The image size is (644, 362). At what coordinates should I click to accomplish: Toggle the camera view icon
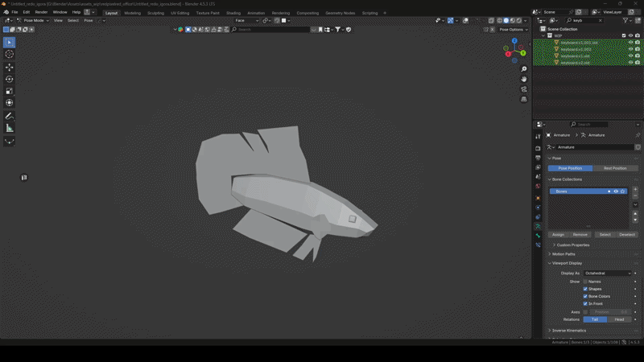[524, 89]
